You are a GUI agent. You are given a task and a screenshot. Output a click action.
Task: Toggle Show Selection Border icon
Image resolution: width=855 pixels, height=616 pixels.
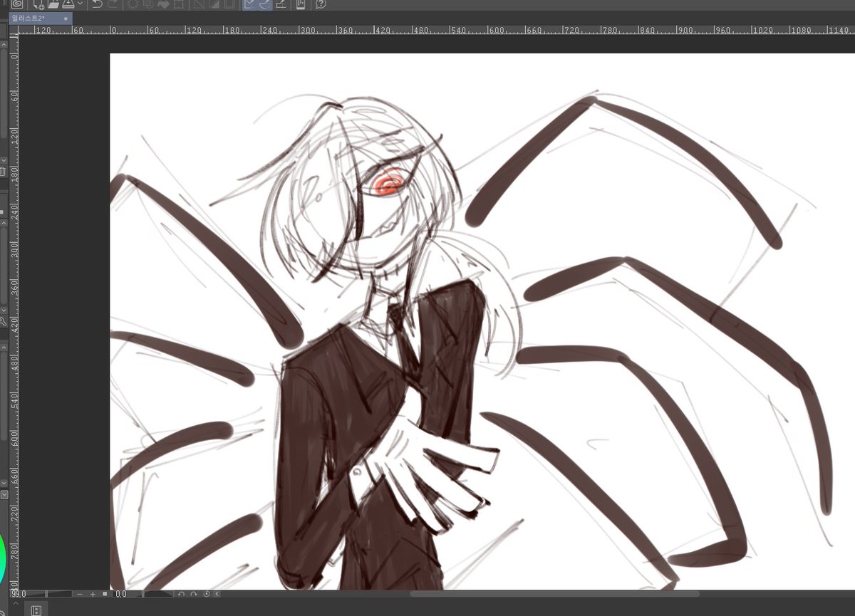pyautogui.click(x=229, y=4)
